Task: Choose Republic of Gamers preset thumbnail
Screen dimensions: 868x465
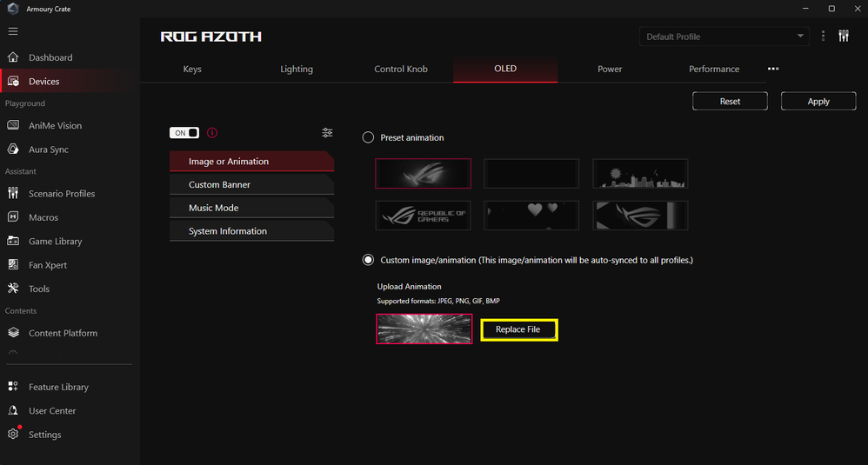Action: (x=423, y=216)
